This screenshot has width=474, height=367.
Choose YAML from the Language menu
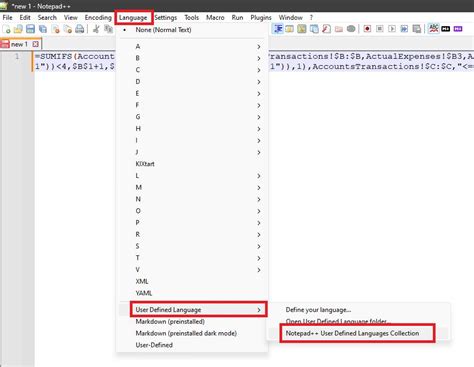[x=192, y=293]
